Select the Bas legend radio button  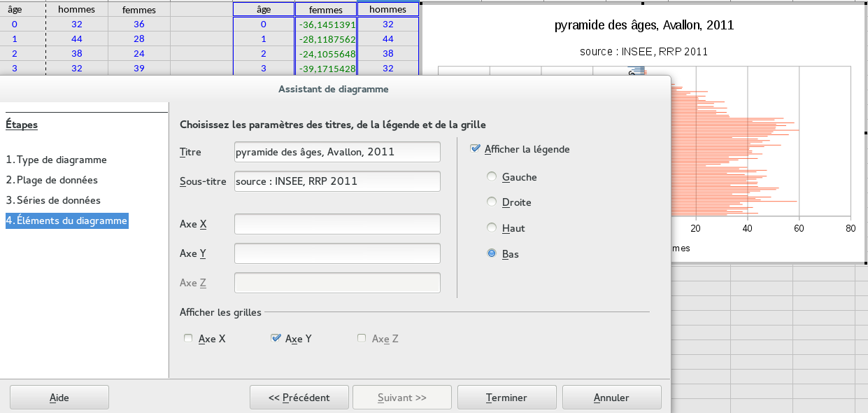(x=492, y=254)
